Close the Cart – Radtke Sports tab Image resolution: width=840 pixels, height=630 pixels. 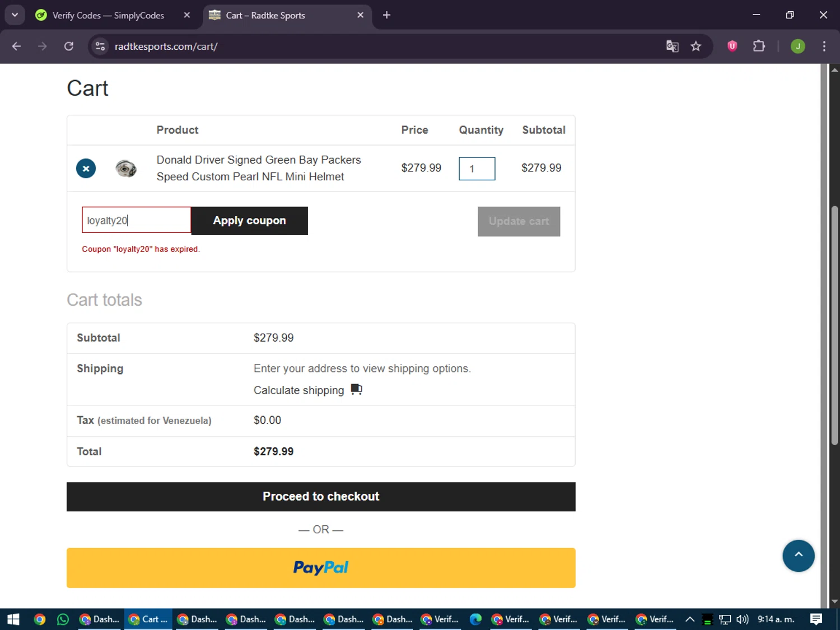(360, 15)
